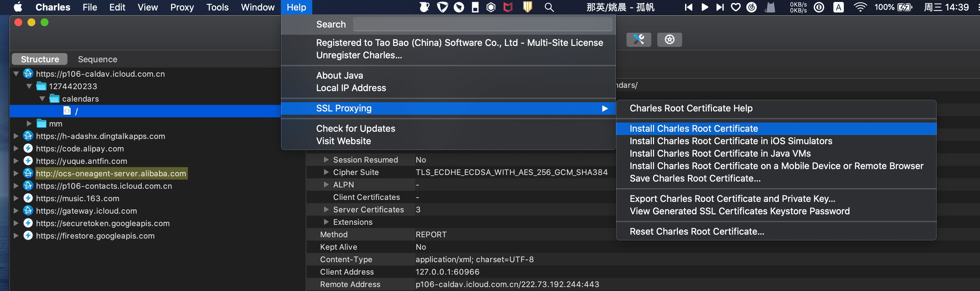The width and height of the screenshot is (980, 291).
Task: Choose Reset Charles Root Certificate...
Action: (x=776, y=231)
